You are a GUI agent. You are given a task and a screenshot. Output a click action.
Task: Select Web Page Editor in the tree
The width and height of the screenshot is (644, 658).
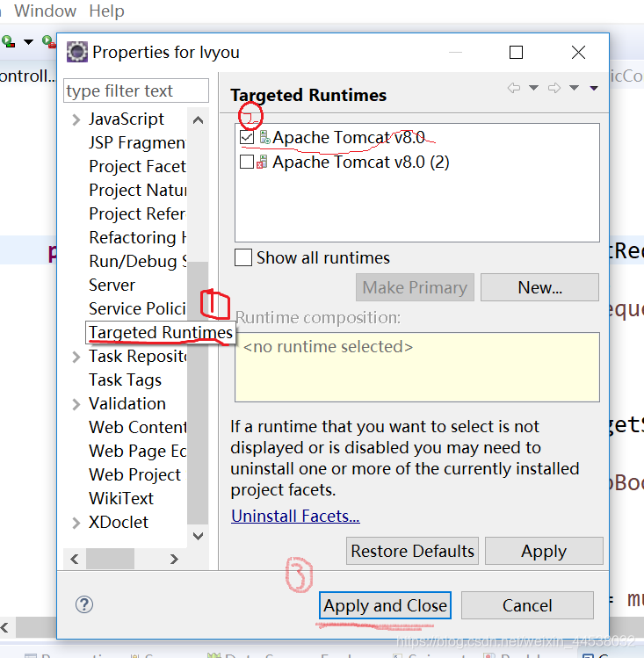tap(138, 452)
